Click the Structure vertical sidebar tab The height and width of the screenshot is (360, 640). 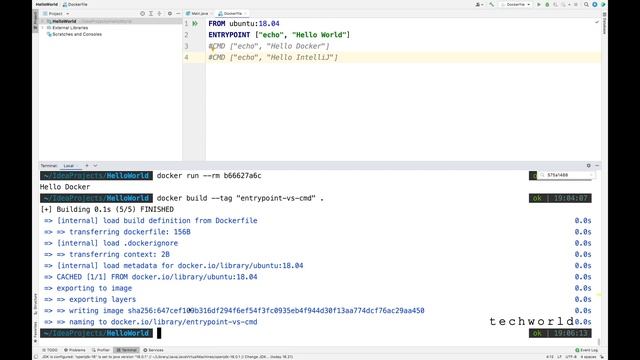pos(36,304)
